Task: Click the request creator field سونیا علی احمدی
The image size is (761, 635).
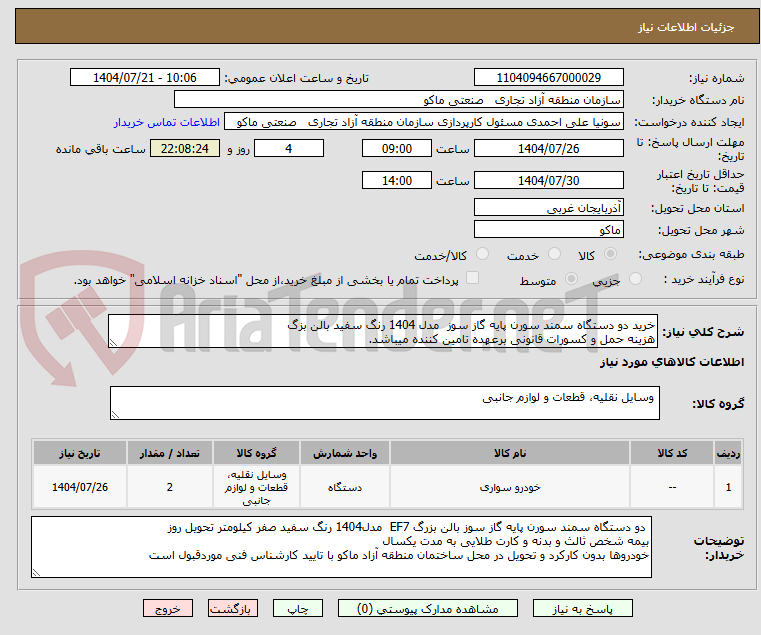Action: [x=424, y=122]
